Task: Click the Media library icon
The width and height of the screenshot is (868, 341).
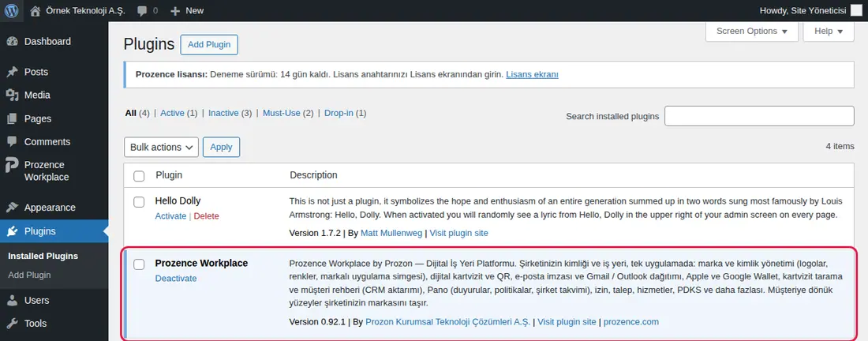Action: 12,96
